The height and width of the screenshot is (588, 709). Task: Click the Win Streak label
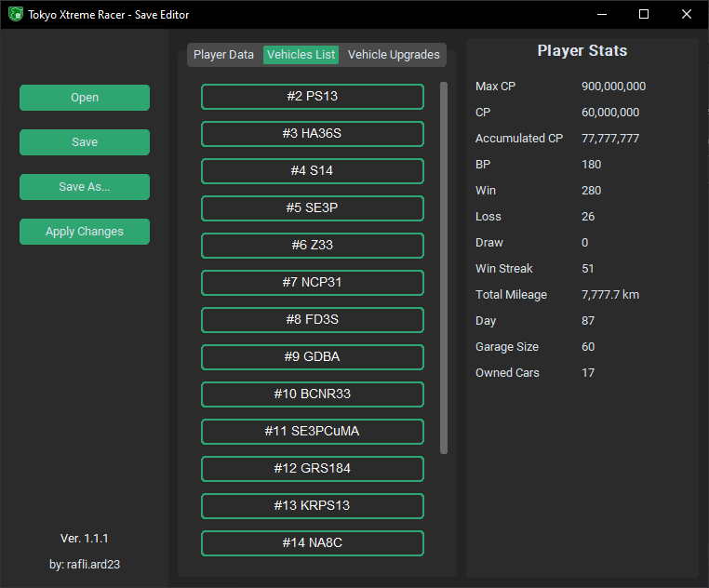(x=504, y=269)
